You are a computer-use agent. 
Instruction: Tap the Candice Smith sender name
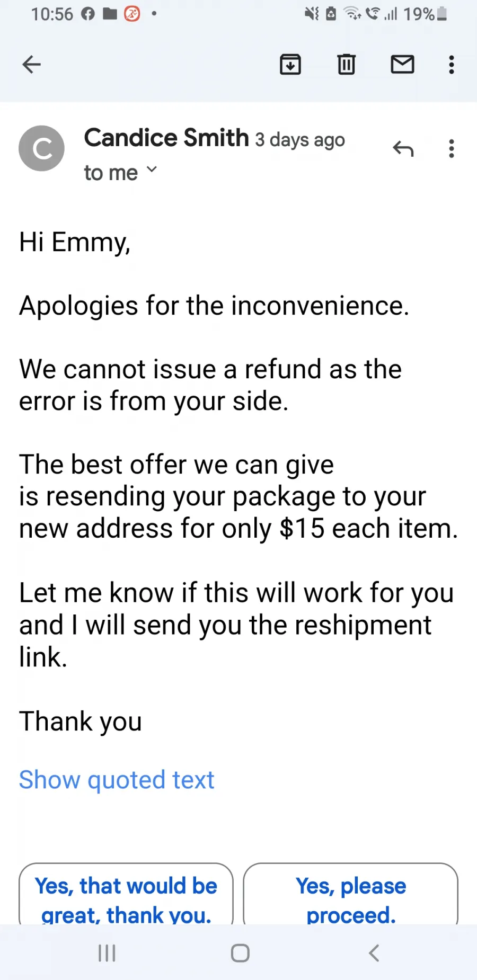166,138
